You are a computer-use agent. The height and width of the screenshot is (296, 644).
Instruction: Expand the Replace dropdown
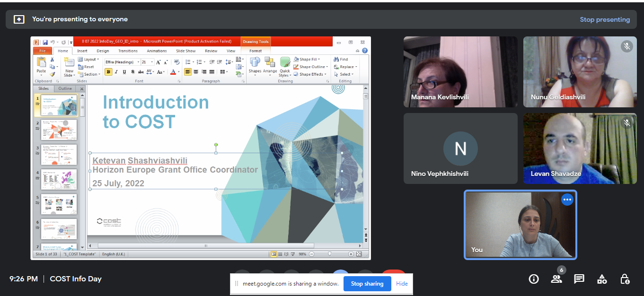click(345, 67)
